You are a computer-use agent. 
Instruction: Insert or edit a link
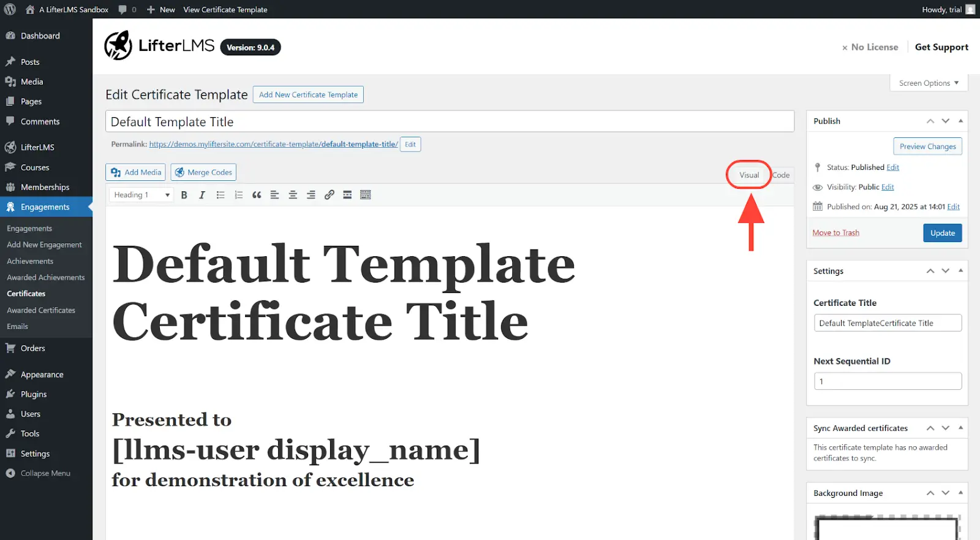329,195
